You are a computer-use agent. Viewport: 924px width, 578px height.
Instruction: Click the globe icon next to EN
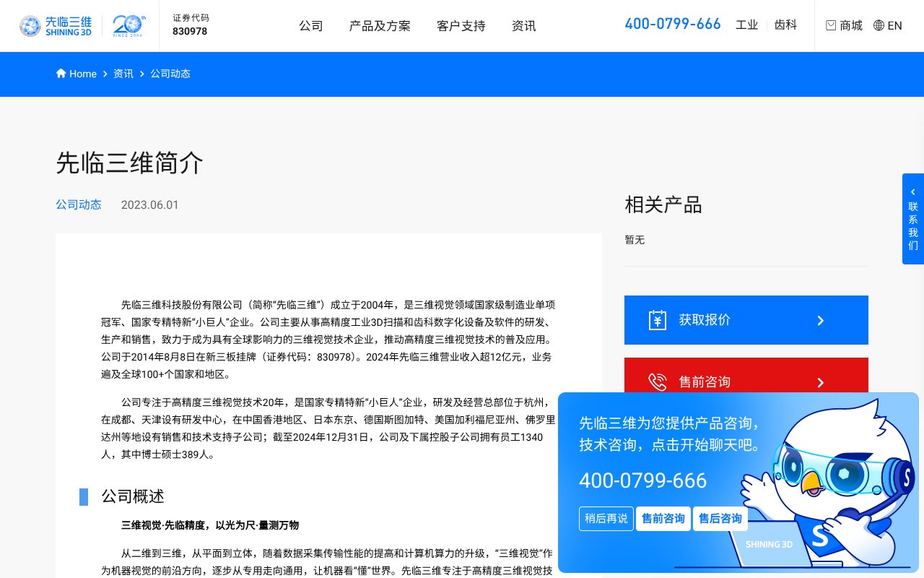(x=879, y=25)
